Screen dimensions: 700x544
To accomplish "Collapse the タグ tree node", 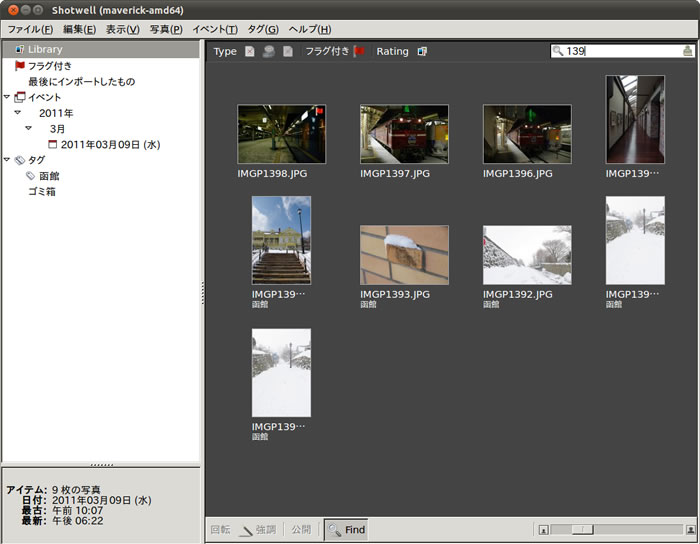I will coord(7,159).
